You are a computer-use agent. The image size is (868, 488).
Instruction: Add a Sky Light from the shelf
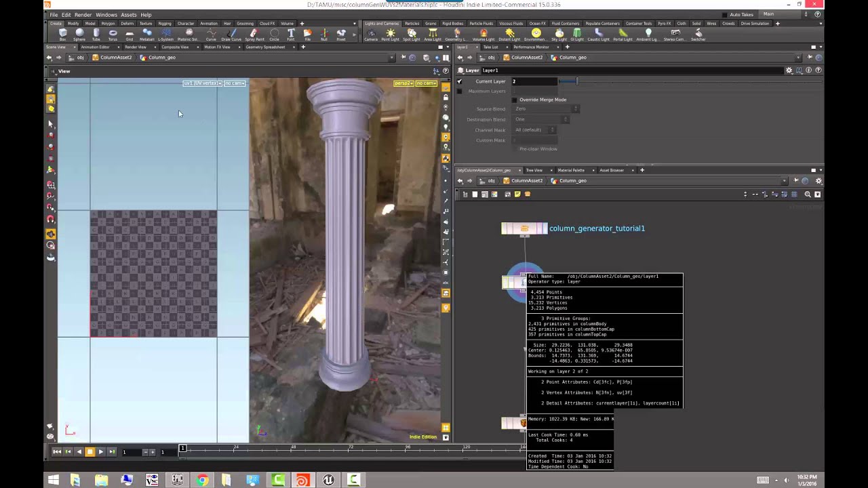[x=559, y=35]
